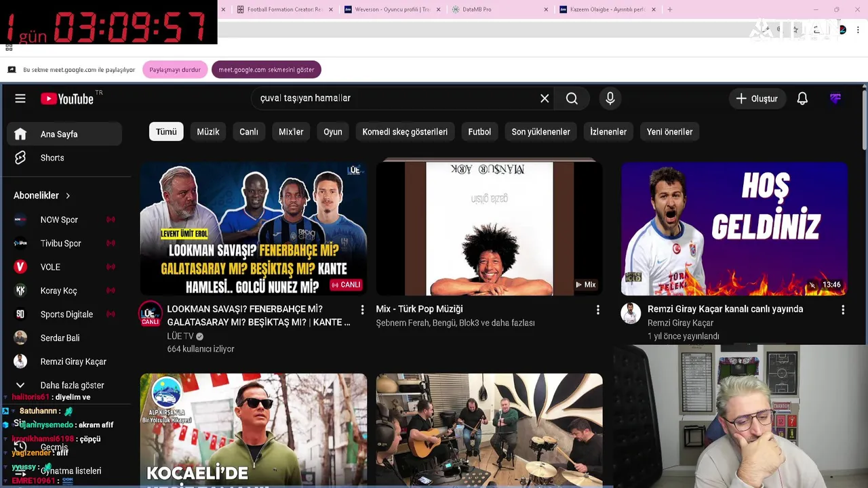The image size is (868, 488).
Task: Open the NOW Spor subscription
Action: click(64, 220)
